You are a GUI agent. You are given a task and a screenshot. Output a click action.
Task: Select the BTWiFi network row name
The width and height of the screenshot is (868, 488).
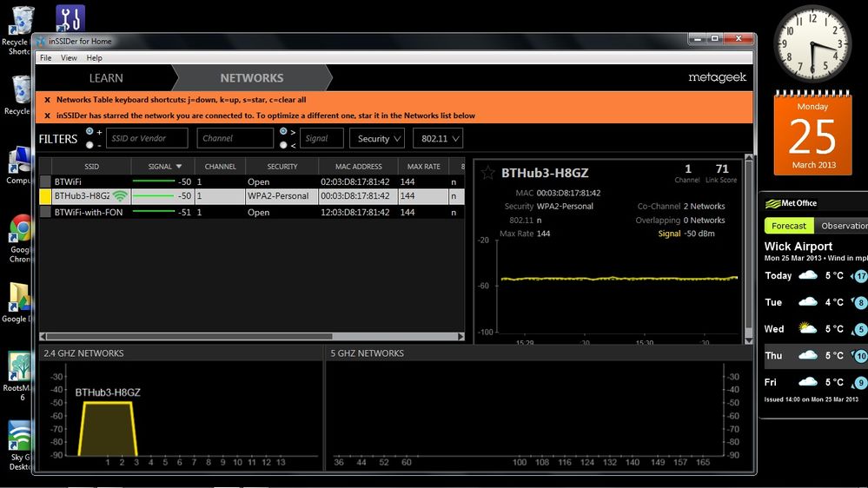[x=68, y=181]
